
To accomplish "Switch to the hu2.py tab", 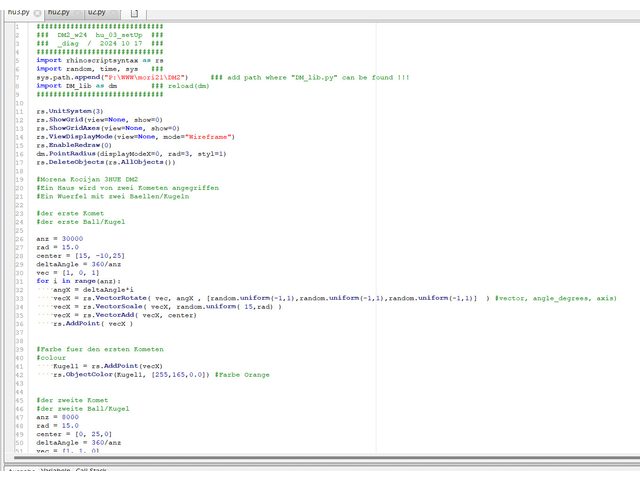I will pyautogui.click(x=58, y=12).
